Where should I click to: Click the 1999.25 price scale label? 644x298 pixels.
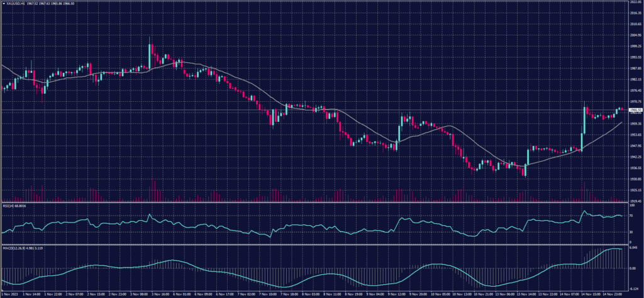click(635, 46)
